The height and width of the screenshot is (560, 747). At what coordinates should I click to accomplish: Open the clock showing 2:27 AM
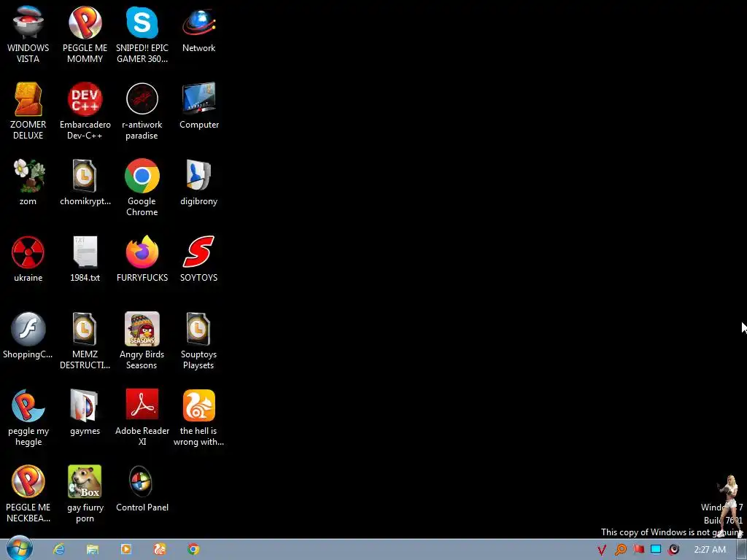(x=710, y=550)
